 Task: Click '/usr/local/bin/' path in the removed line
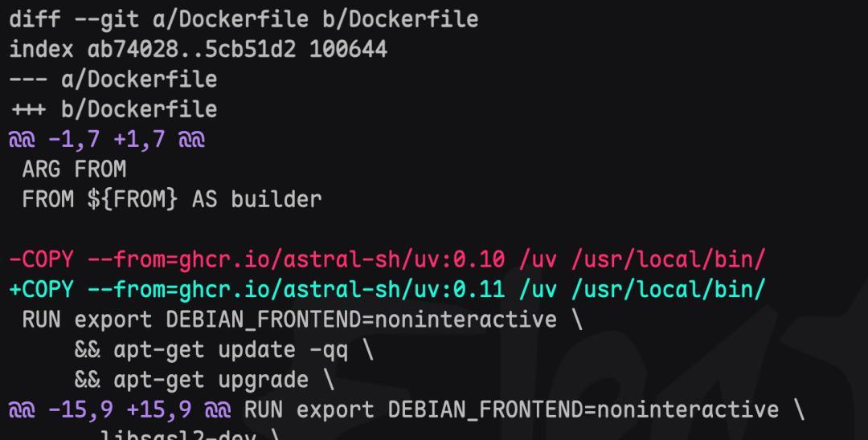click(668, 259)
